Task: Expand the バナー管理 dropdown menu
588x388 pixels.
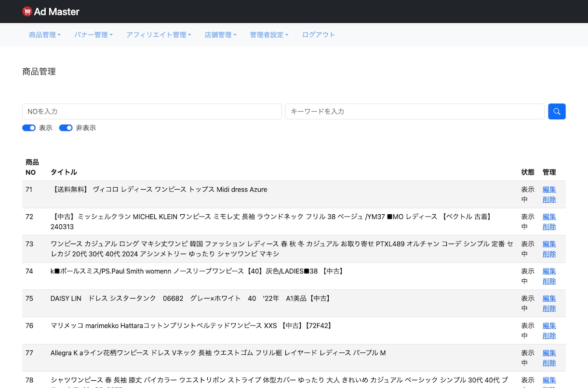Action: pyautogui.click(x=94, y=35)
